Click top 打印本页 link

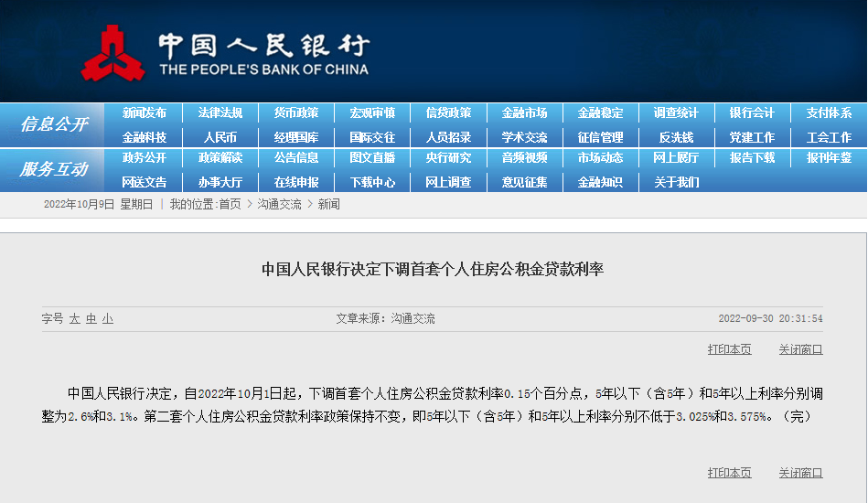tap(729, 349)
